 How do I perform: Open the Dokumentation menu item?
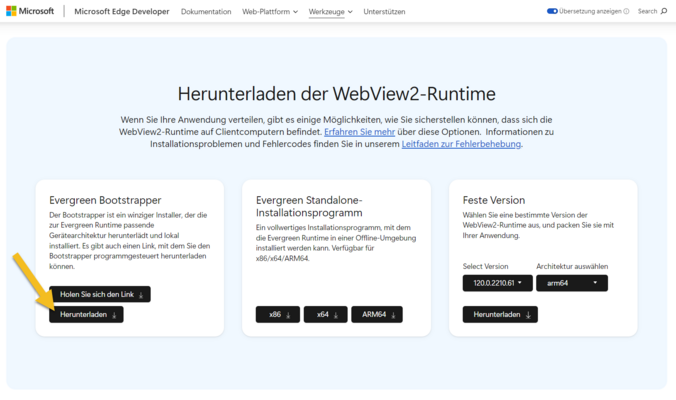point(206,11)
